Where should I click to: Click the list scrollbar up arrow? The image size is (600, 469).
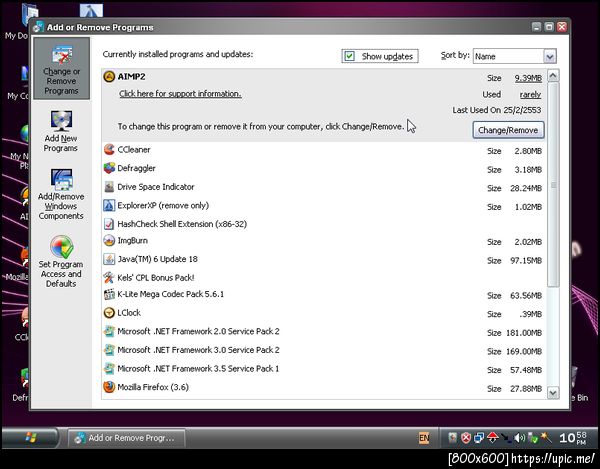[553, 76]
